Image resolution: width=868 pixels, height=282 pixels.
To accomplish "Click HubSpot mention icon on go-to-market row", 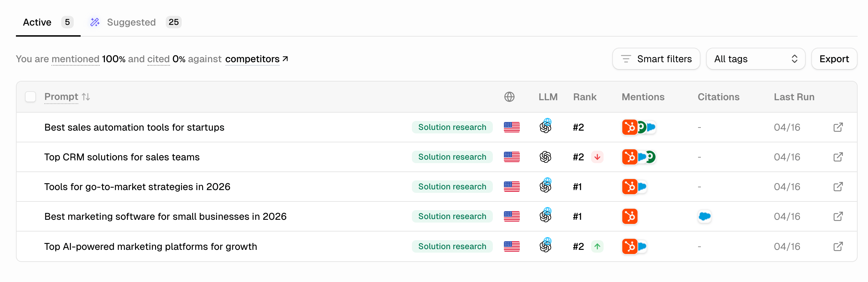I will (x=630, y=187).
